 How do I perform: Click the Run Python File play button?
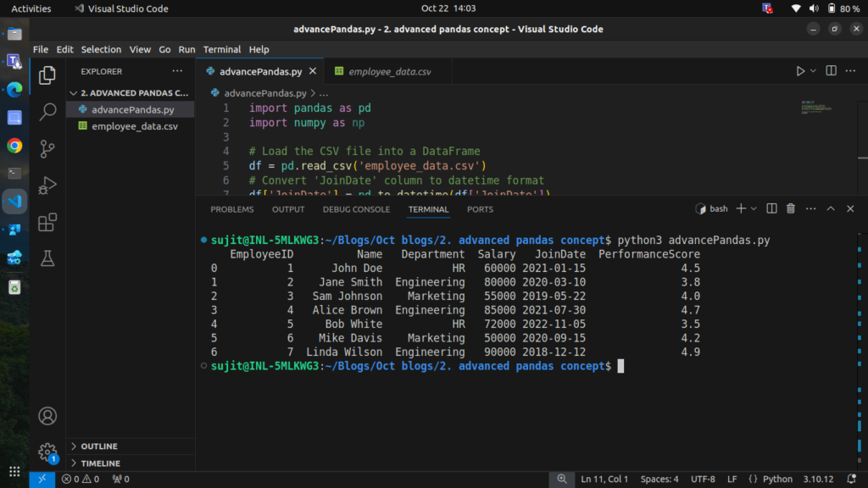799,71
